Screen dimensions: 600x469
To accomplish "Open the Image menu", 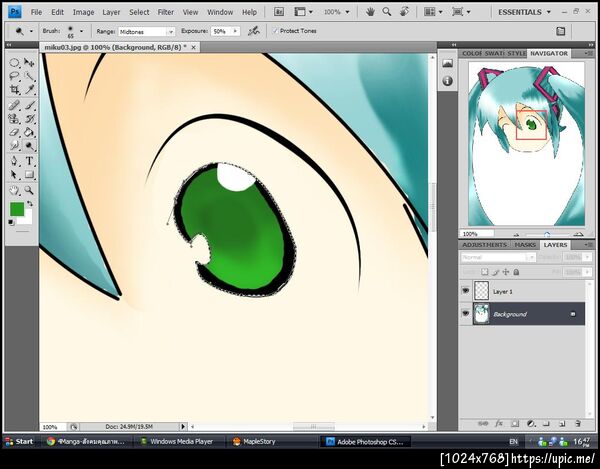I will [83, 12].
